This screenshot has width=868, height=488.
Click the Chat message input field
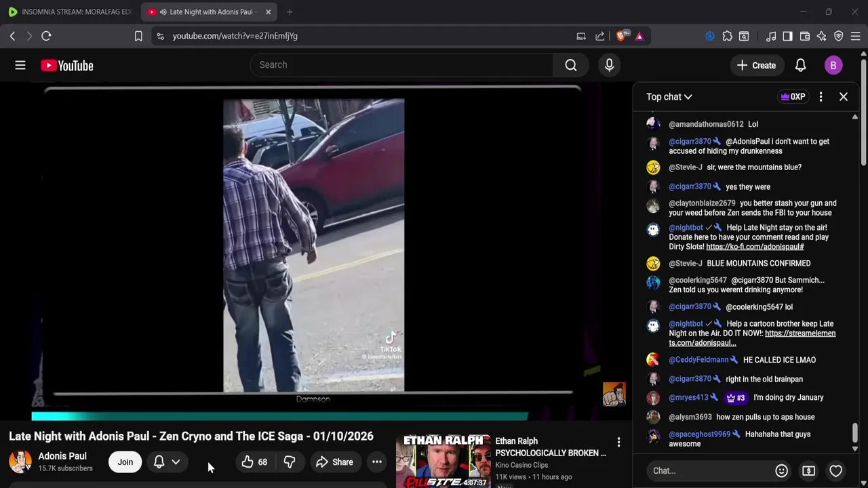point(708,470)
